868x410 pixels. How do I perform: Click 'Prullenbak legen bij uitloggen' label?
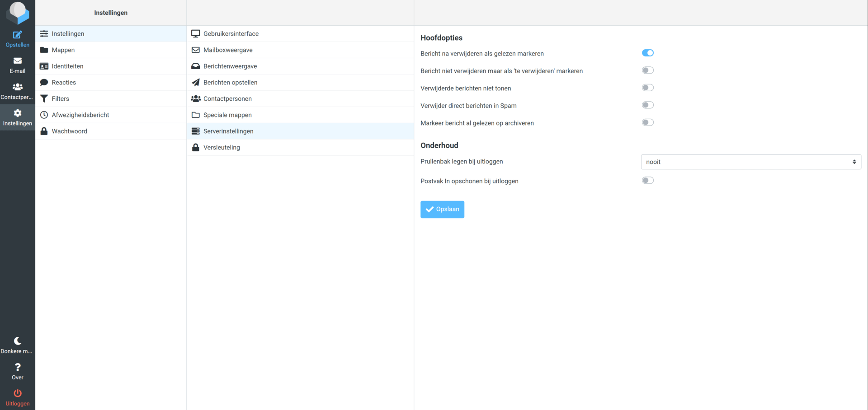pyautogui.click(x=462, y=162)
